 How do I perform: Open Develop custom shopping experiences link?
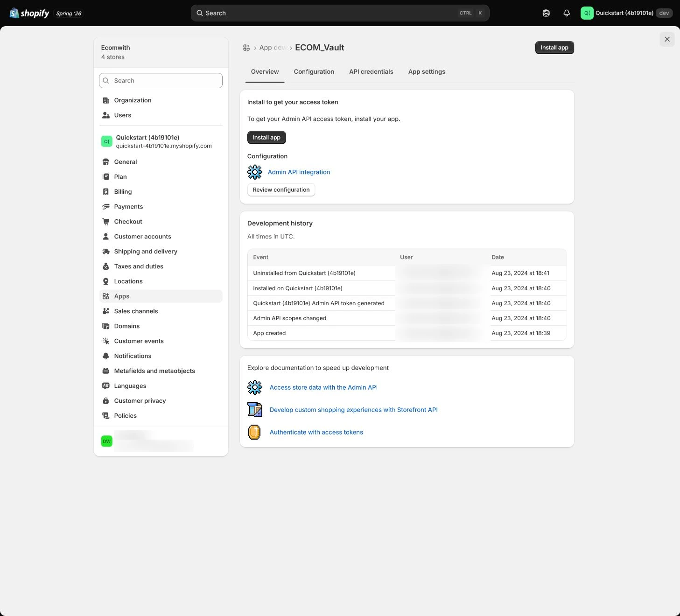[x=354, y=410]
